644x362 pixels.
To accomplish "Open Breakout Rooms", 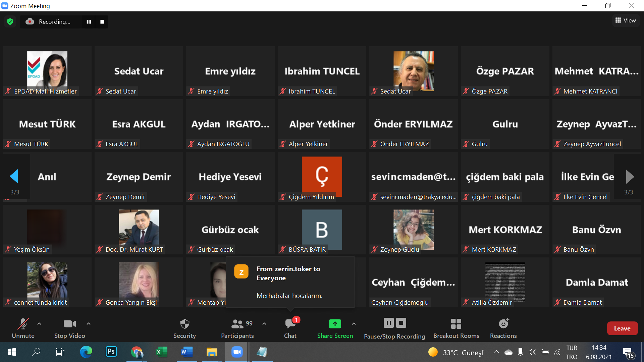I will click(456, 328).
